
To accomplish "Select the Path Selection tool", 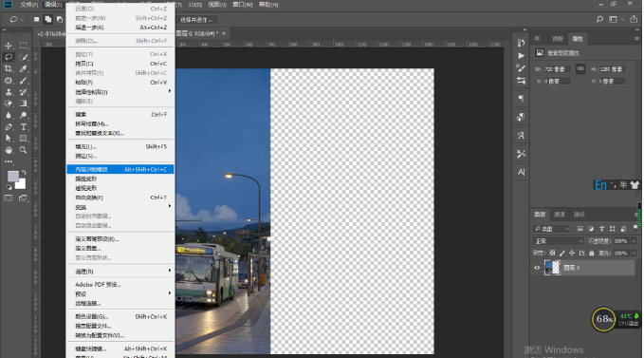I will coord(9,139).
